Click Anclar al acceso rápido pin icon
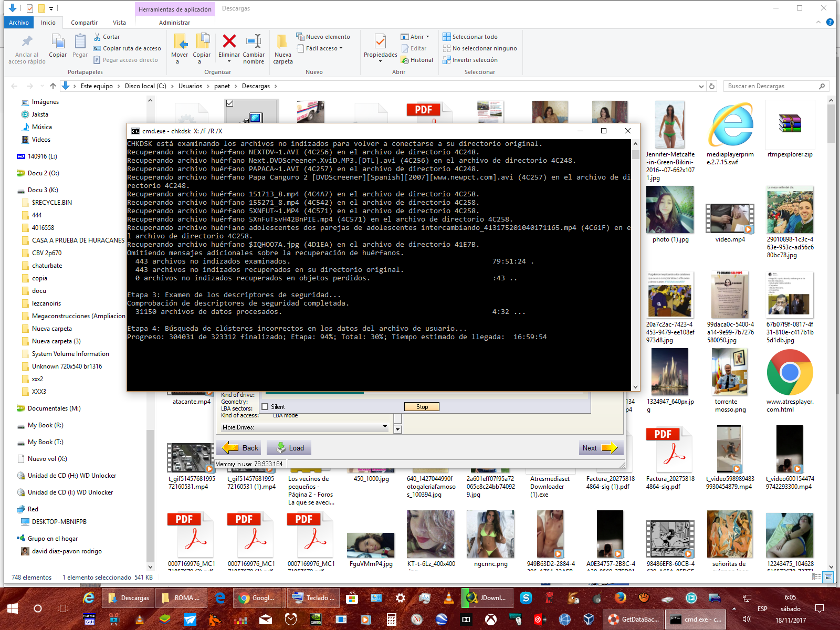 (x=27, y=41)
